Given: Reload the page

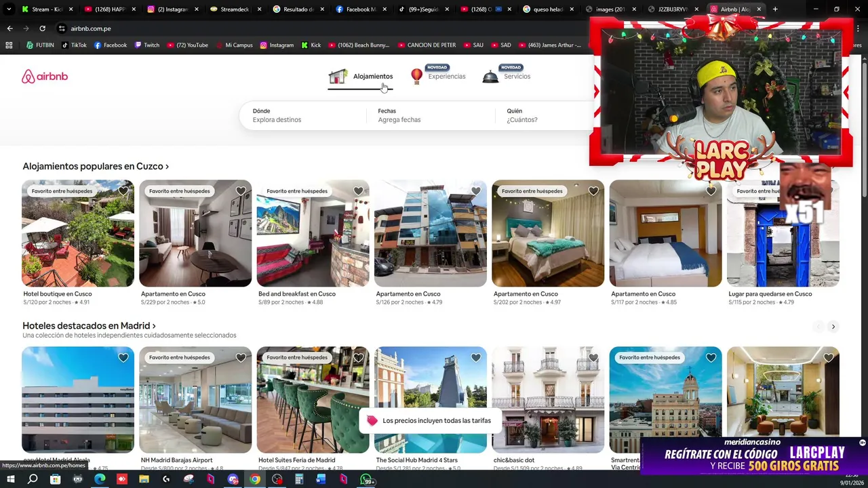Looking at the screenshot, I should [x=42, y=28].
